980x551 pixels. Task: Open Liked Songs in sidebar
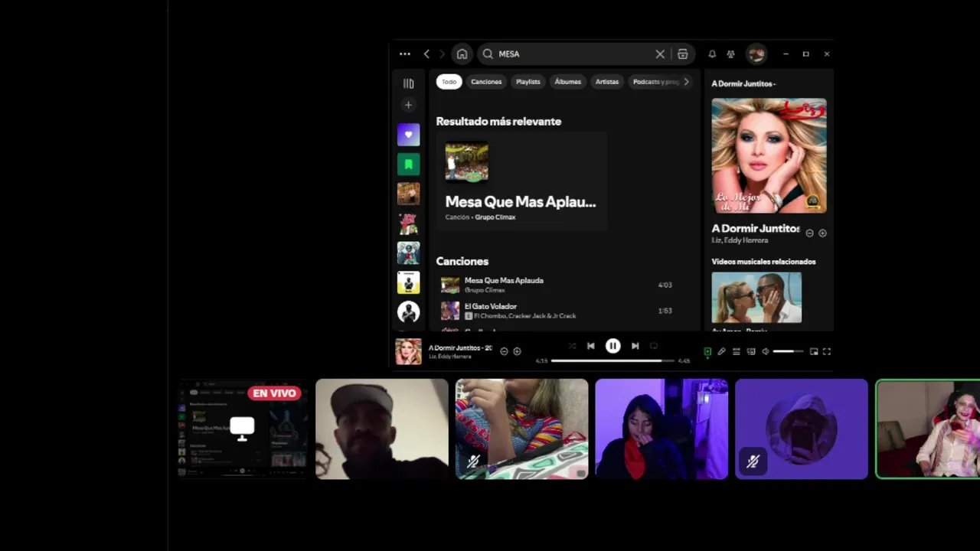tap(408, 135)
